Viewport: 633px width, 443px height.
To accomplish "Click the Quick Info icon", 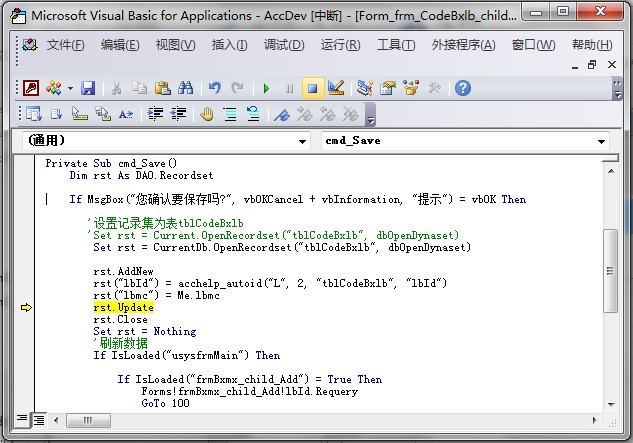I will [80, 114].
